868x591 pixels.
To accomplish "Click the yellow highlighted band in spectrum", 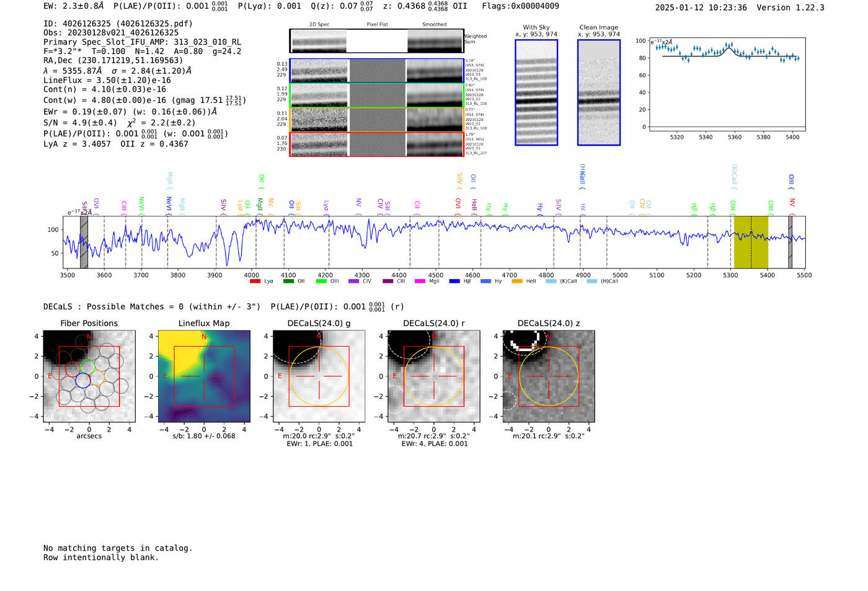I will pyautogui.click(x=751, y=242).
